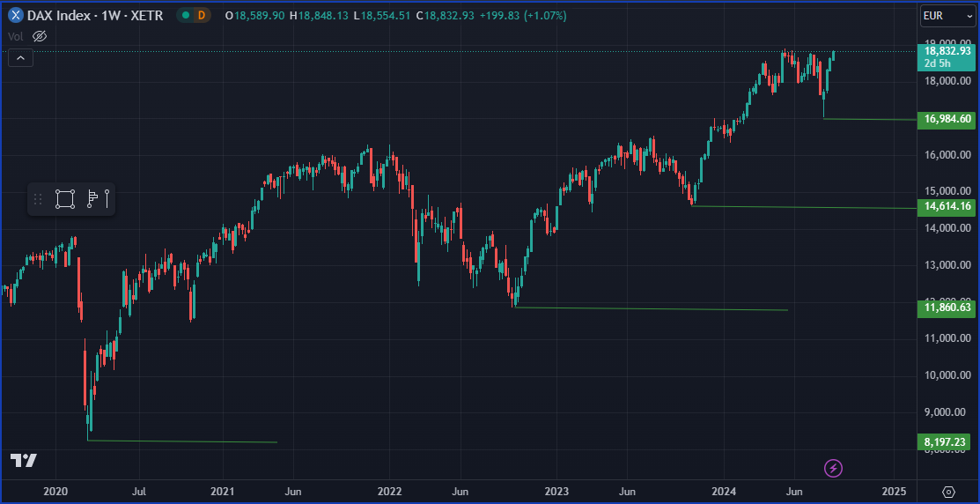The image size is (980, 504).
Task: Click the green price label 11,860.63
Action: click(947, 309)
